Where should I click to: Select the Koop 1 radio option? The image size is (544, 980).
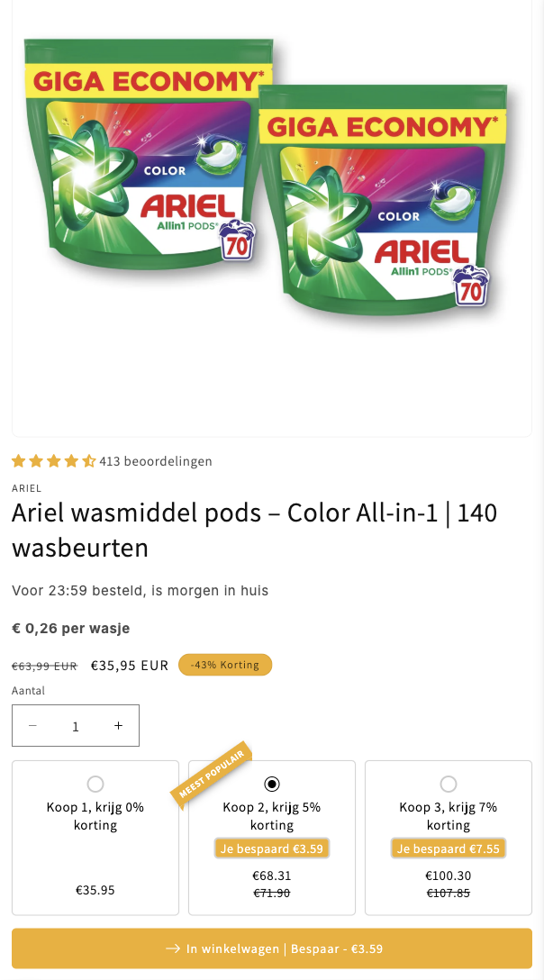point(95,784)
